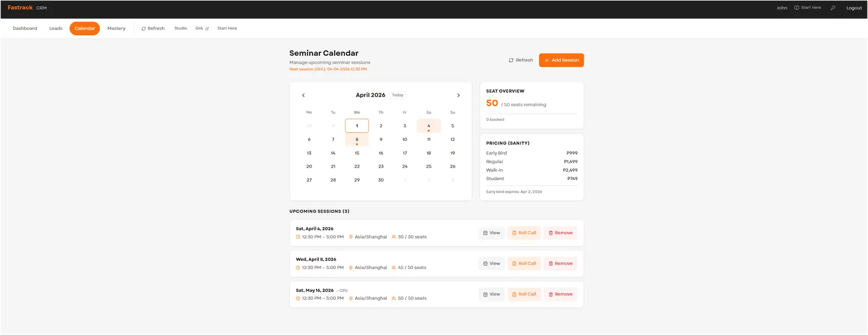Click the key icon in the top bar
This screenshot has width=868, height=335.
point(833,8)
